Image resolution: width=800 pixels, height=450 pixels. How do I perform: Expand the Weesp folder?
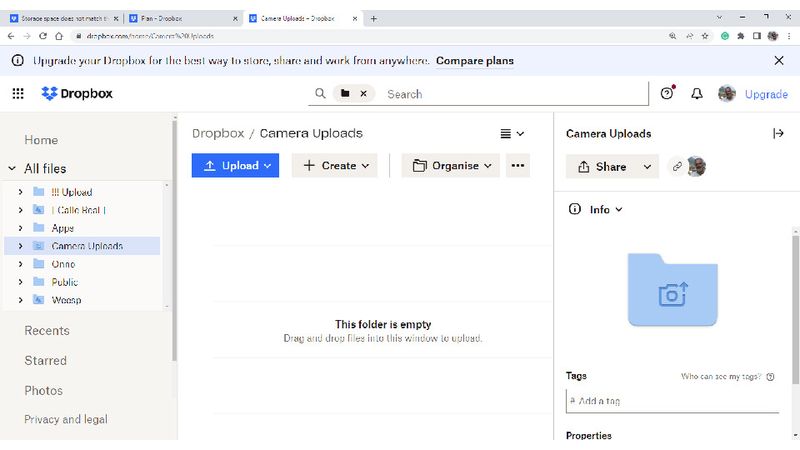pyautogui.click(x=20, y=300)
